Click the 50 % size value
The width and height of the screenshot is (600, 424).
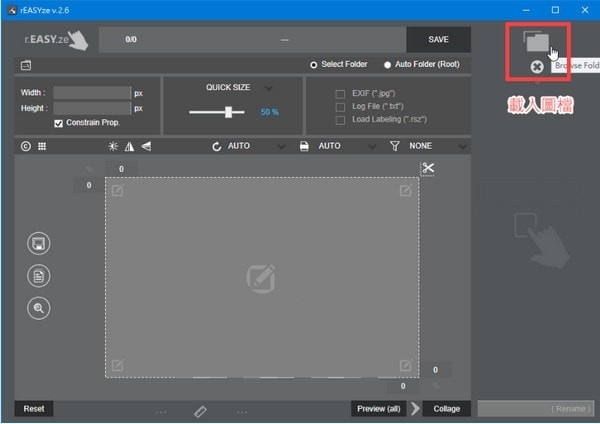pos(270,112)
